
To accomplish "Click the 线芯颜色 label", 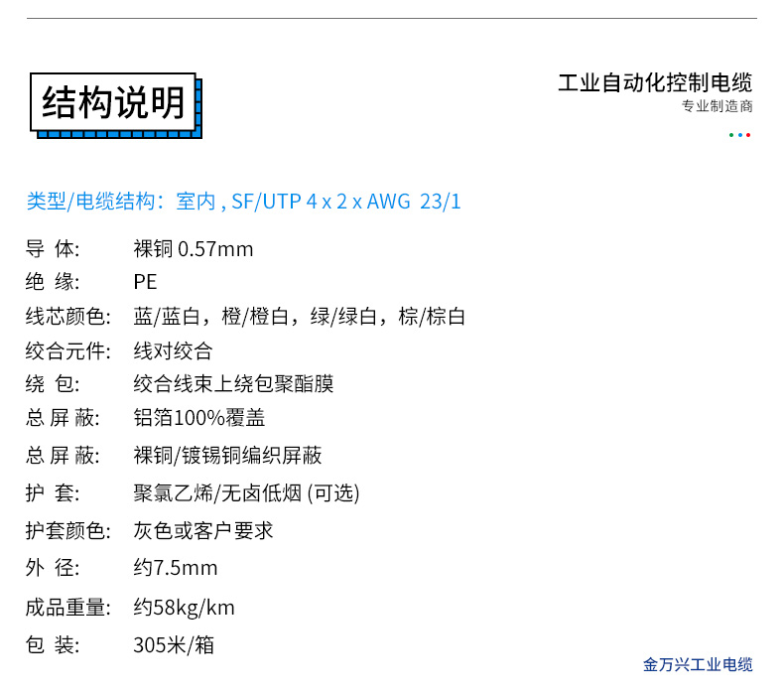I will (66, 317).
